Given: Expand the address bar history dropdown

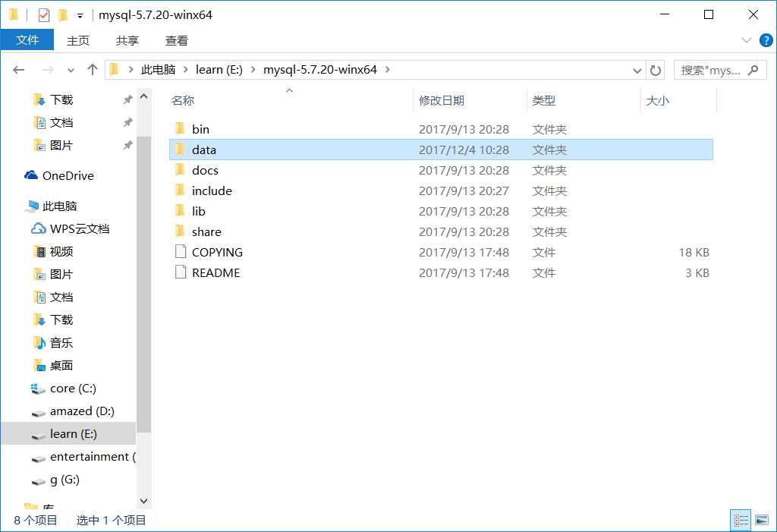Looking at the screenshot, I should coord(637,71).
